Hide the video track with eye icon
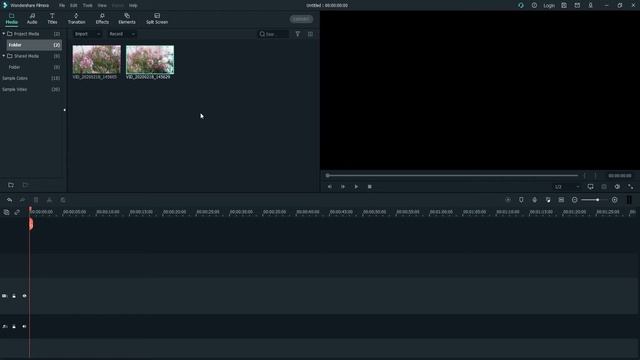Image resolution: width=640 pixels, height=360 pixels. tap(24, 296)
